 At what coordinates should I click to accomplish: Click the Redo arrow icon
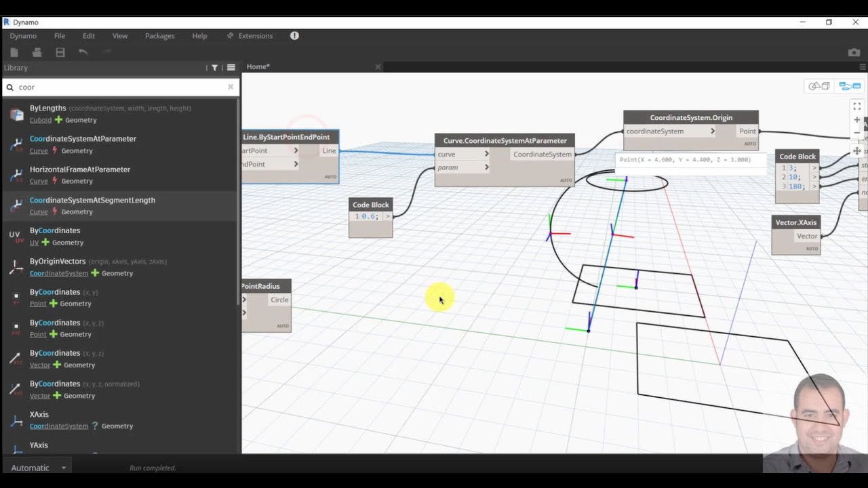[x=106, y=52]
